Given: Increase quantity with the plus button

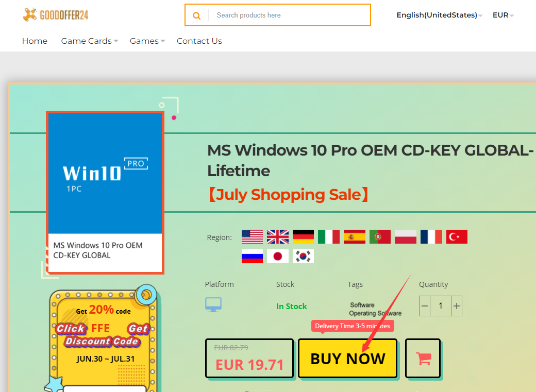Looking at the screenshot, I should point(456,306).
